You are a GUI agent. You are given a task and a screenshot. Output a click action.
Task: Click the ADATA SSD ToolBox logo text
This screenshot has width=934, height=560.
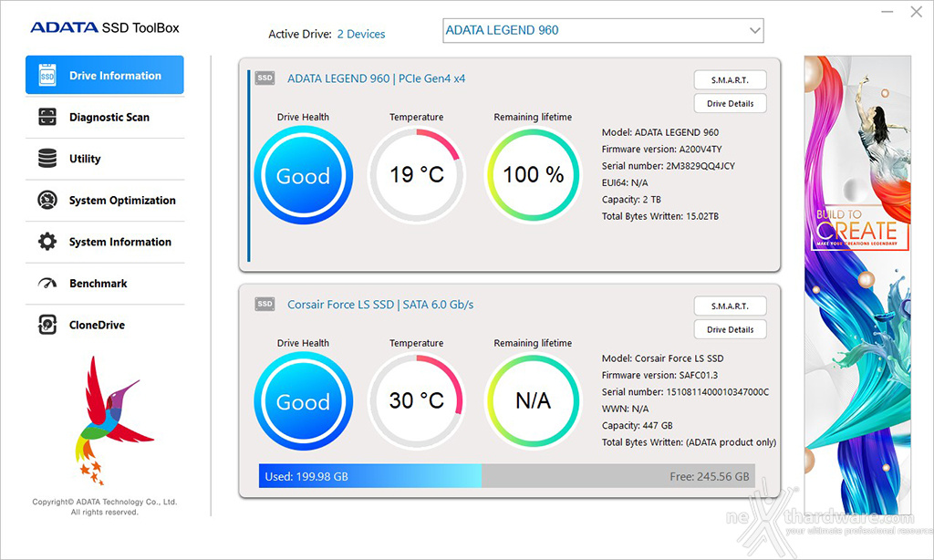(x=105, y=27)
